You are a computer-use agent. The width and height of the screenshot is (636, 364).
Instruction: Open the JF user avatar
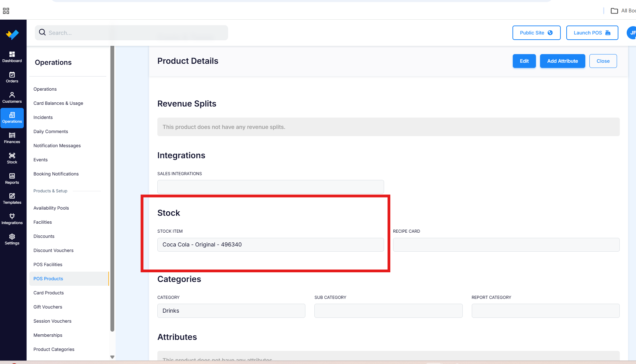click(x=632, y=33)
